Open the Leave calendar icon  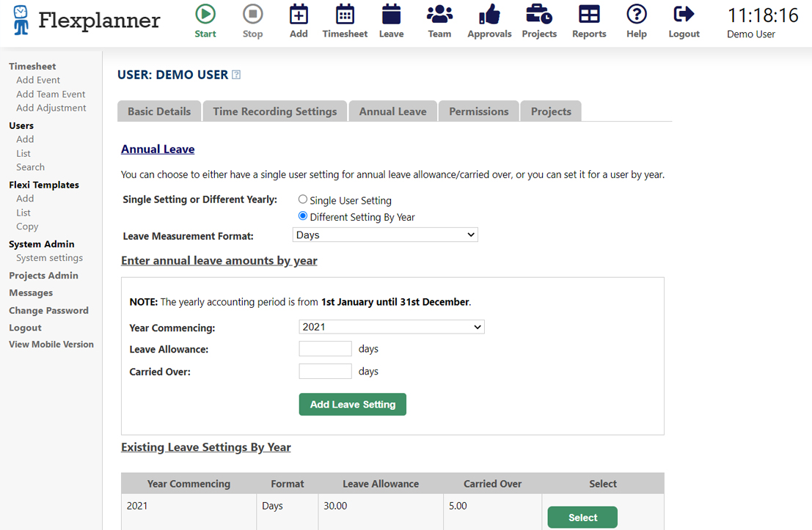click(391, 14)
